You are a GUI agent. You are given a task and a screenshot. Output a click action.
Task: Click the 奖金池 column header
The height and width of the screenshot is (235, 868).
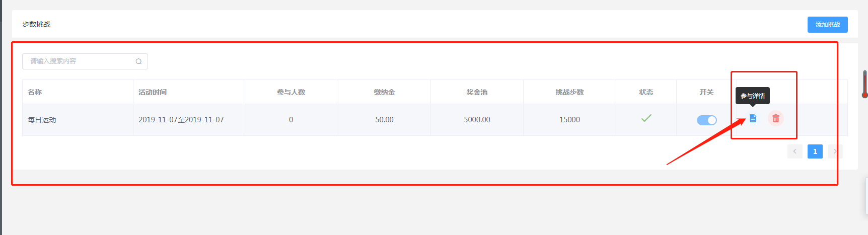click(x=477, y=92)
